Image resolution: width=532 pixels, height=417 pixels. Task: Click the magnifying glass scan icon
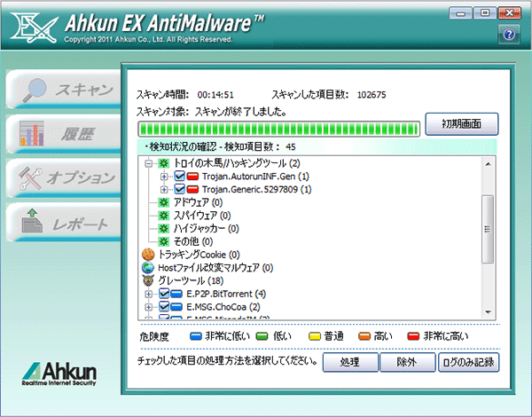pos(35,90)
